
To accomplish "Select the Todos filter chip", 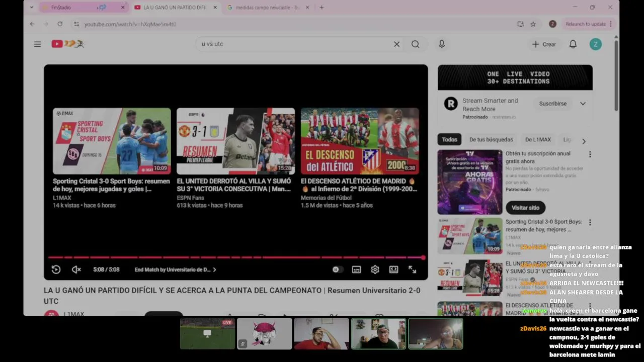I will point(449,139).
